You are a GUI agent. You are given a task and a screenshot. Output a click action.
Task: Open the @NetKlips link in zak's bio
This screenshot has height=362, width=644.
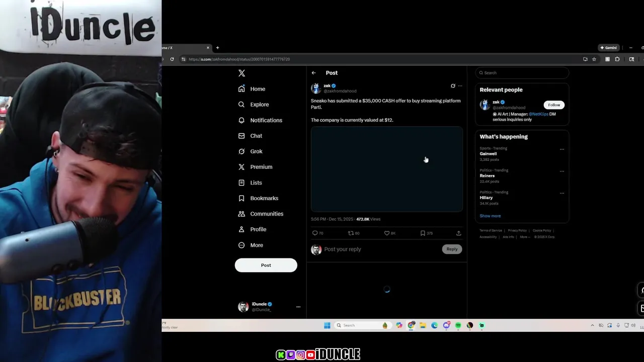(538, 114)
